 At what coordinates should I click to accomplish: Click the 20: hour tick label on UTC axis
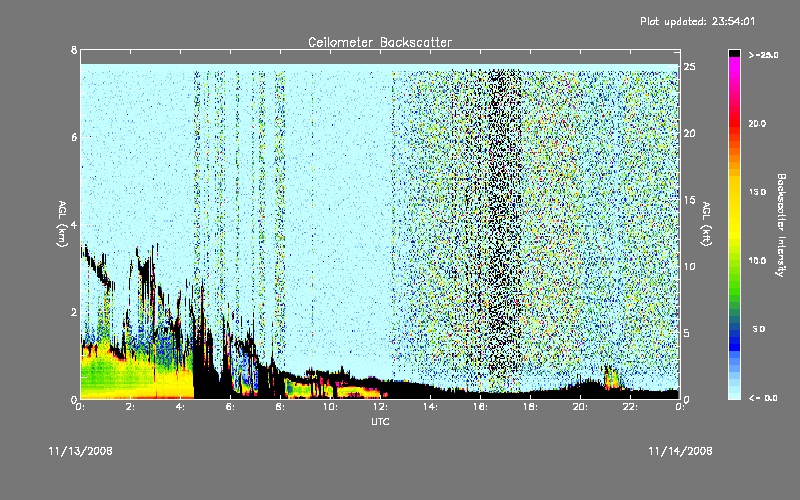tap(580, 407)
